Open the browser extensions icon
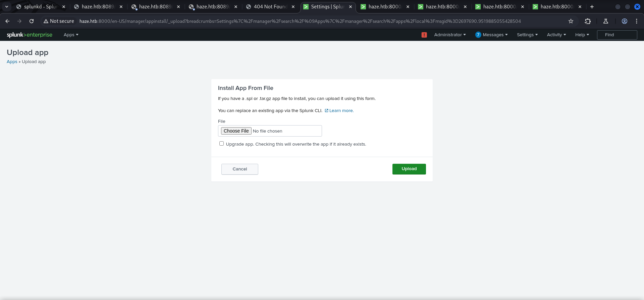644x300 pixels. pyautogui.click(x=588, y=21)
